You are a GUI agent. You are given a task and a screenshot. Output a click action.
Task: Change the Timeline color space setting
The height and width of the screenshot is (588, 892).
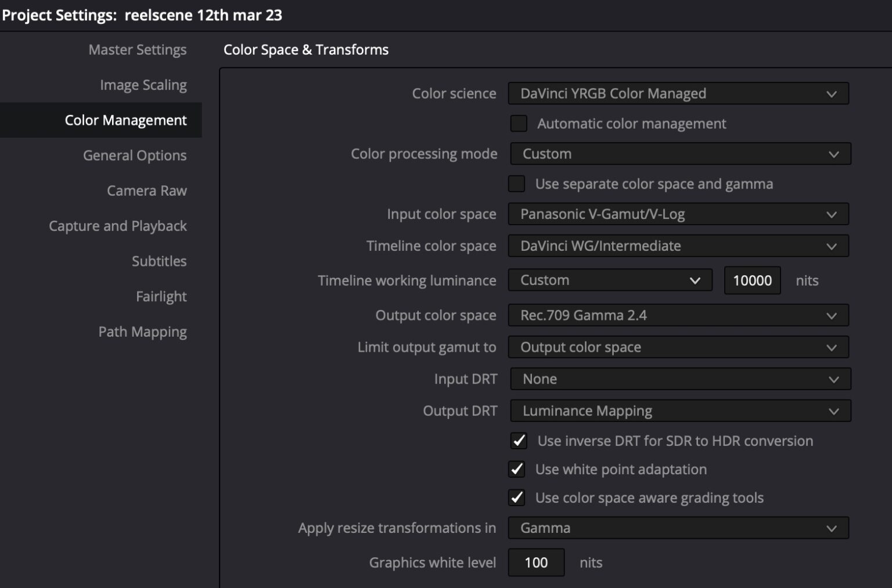coord(677,246)
